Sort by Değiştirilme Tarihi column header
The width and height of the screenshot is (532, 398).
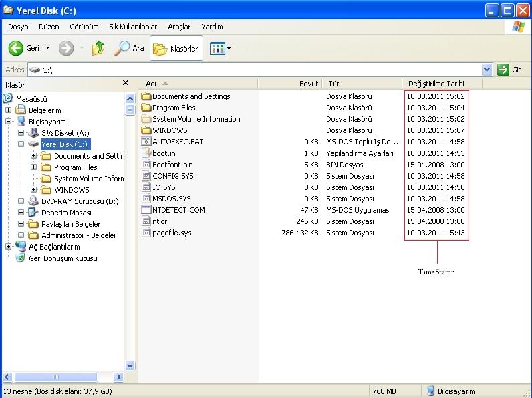click(x=442, y=84)
